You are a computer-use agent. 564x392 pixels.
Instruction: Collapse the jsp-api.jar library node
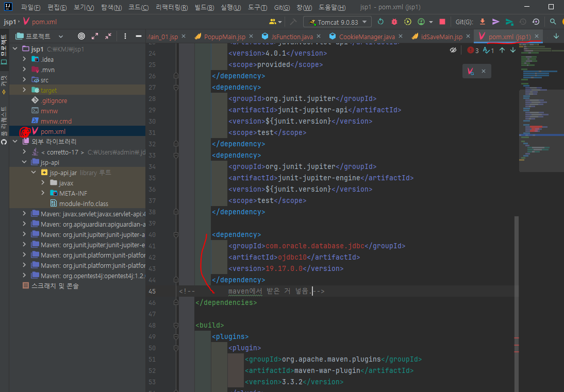[x=34, y=173]
